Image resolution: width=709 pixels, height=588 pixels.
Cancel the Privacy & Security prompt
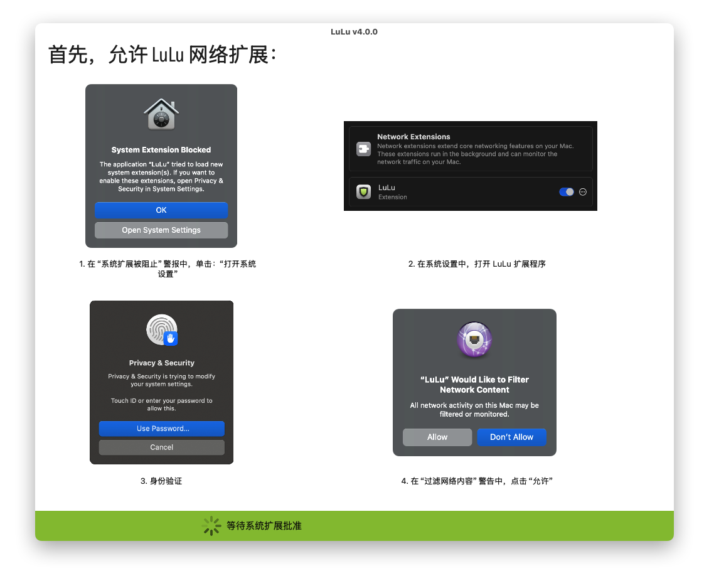[x=161, y=447]
